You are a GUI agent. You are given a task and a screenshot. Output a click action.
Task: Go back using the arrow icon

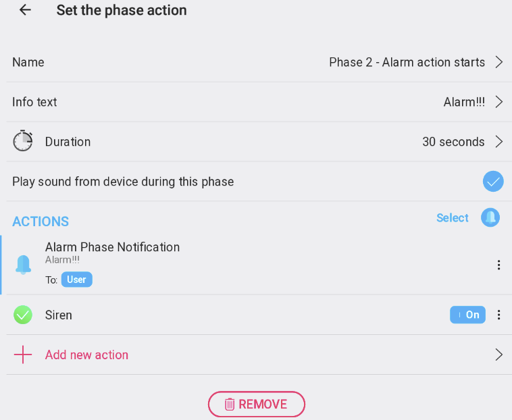(26, 10)
